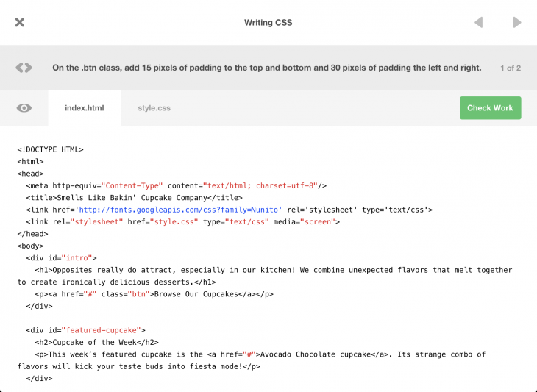Place cursor on the DOCTYPE HTML line
Image resolution: width=537 pixels, height=392 pixels.
(x=51, y=149)
